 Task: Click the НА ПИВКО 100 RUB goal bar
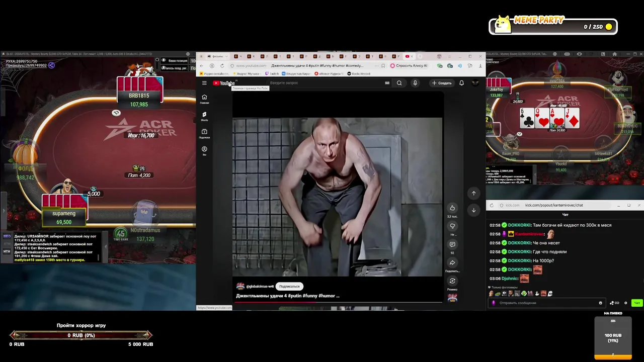click(x=613, y=337)
